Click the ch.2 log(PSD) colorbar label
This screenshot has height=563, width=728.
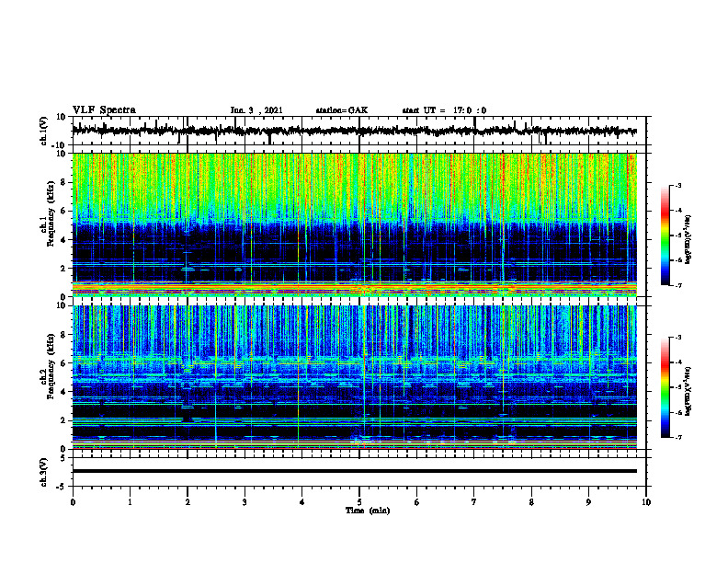point(688,391)
